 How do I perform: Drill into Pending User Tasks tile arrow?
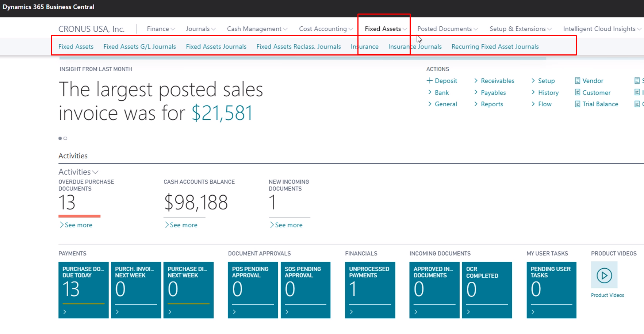pyautogui.click(x=533, y=311)
